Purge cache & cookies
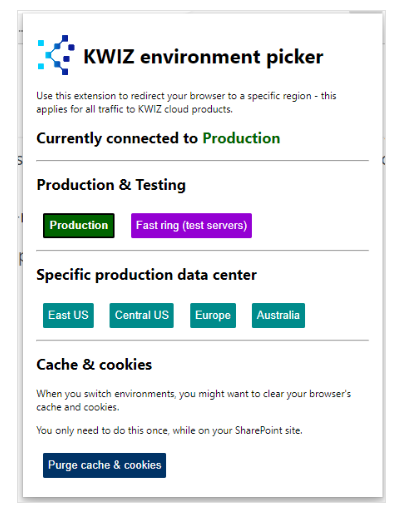407x517 pixels. [x=104, y=465]
